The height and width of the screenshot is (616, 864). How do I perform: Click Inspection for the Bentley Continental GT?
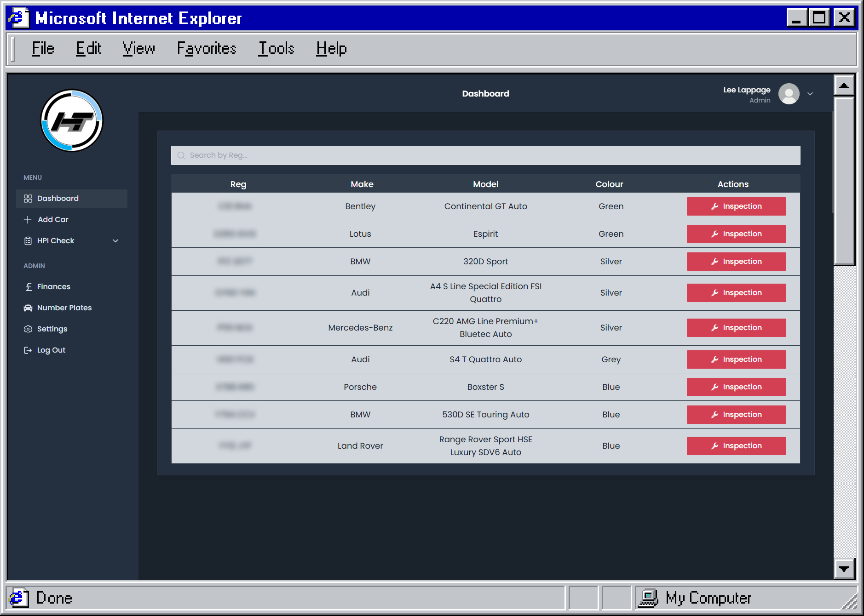coord(736,206)
